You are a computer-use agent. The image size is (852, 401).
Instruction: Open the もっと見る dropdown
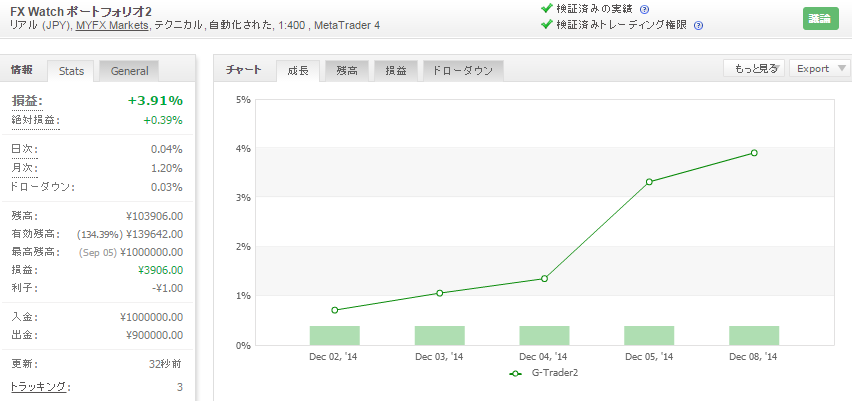tap(754, 68)
